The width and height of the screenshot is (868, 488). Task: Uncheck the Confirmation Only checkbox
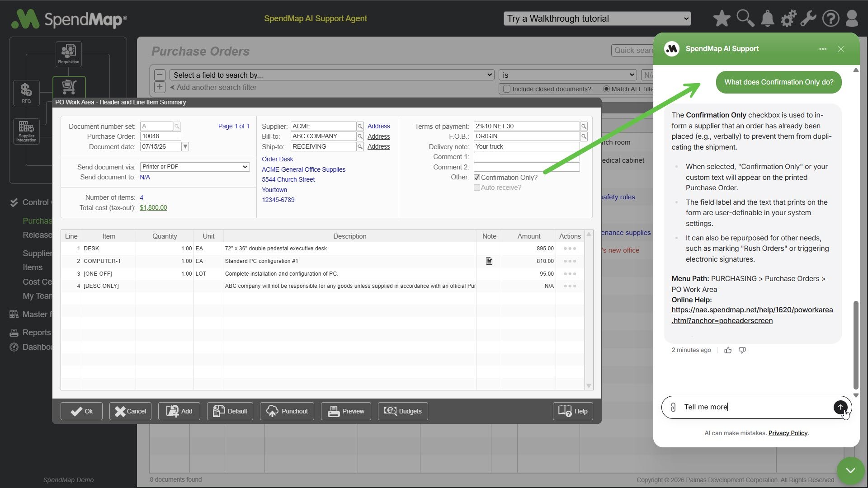[477, 178]
